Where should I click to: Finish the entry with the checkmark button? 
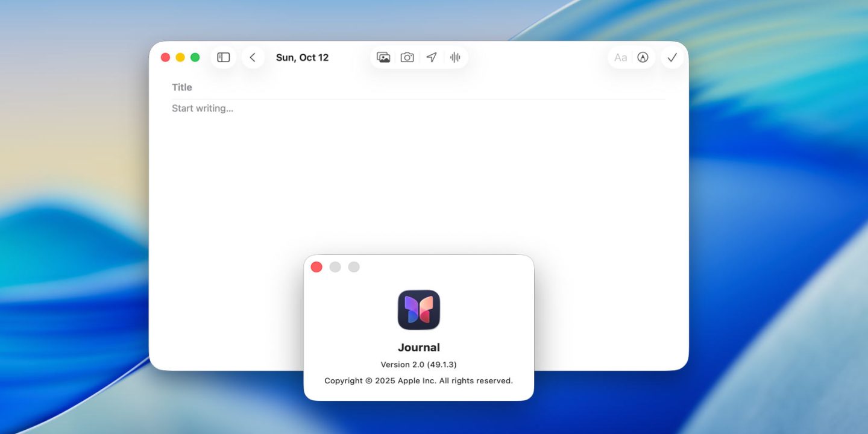coord(672,57)
